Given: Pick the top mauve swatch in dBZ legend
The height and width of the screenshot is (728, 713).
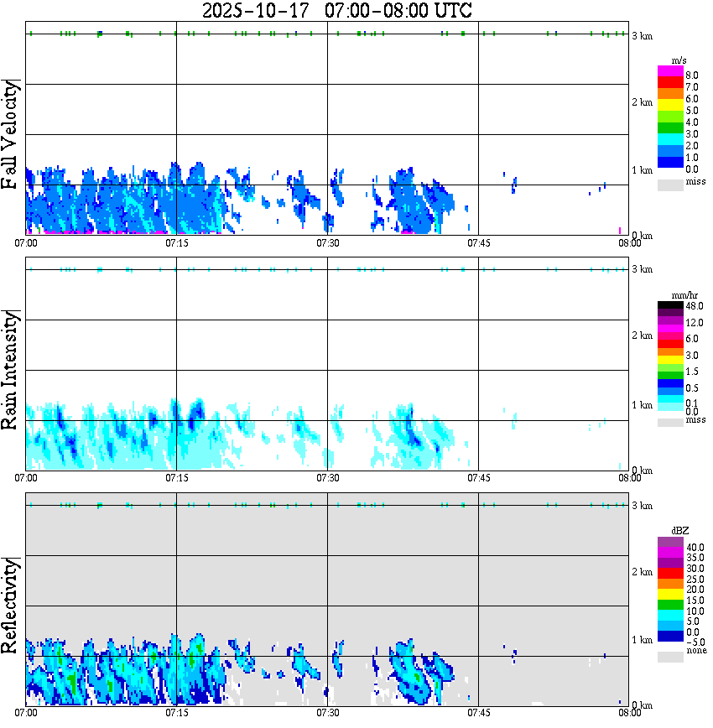Looking at the screenshot, I should [670, 543].
